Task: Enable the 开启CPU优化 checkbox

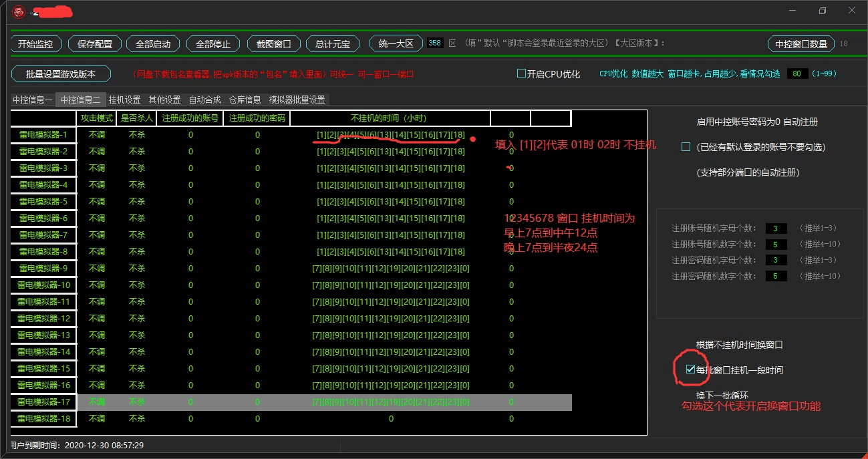Action: (x=522, y=74)
